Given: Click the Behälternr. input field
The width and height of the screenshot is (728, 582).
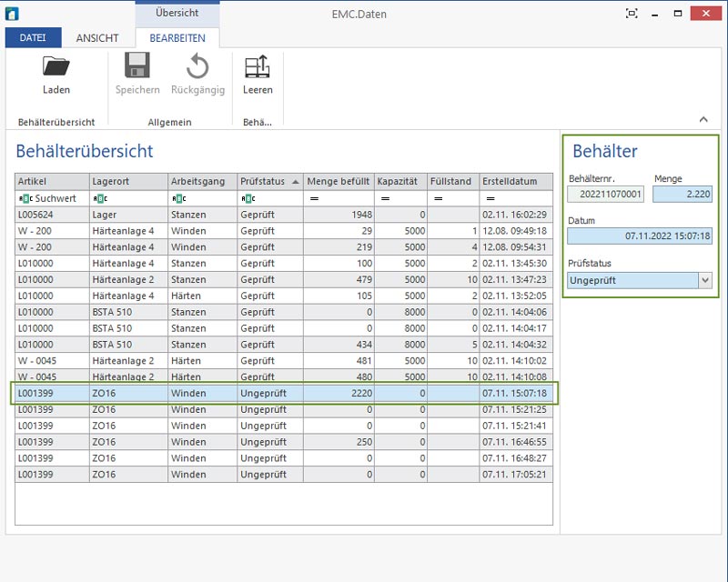Looking at the screenshot, I should [605, 194].
